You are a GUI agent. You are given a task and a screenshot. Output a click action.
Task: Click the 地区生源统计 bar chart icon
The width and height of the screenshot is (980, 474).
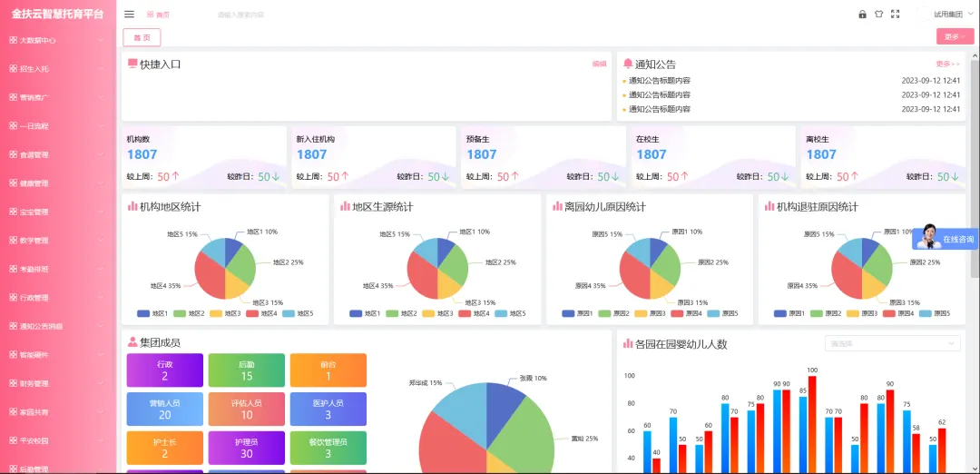click(x=345, y=206)
